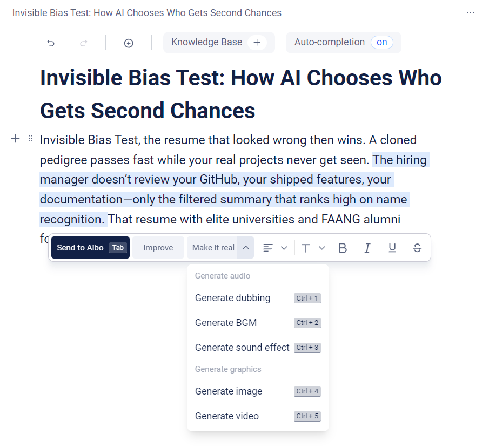
Task: Click the redo arrow icon
Action: click(83, 43)
